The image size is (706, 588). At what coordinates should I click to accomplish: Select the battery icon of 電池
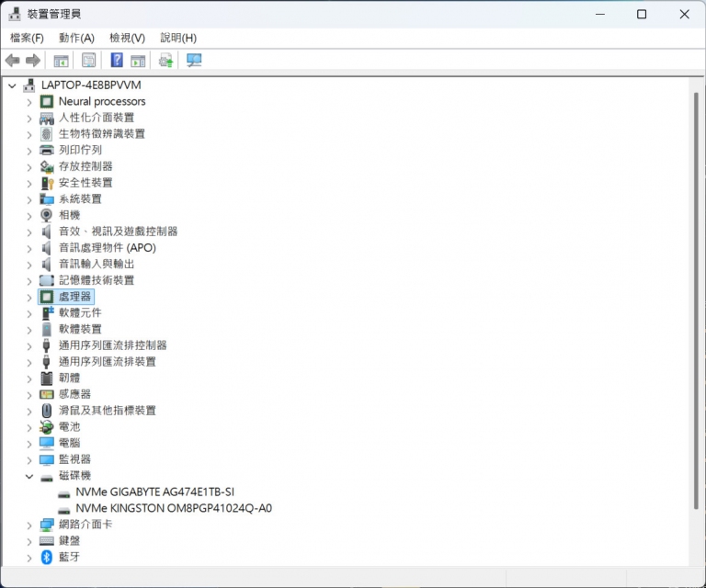pyautogui.click(x=46, y=427)
